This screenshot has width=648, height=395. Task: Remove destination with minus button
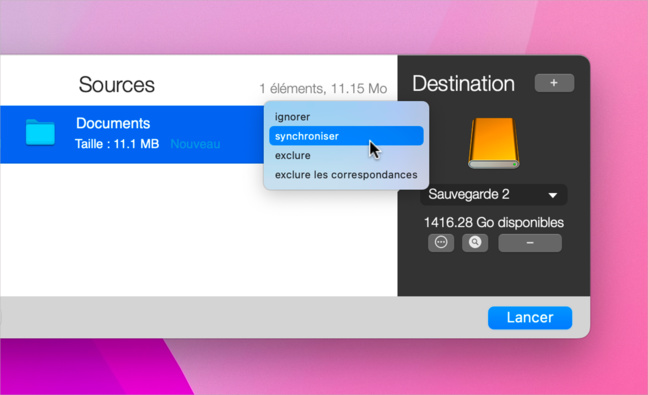(530, 243)
